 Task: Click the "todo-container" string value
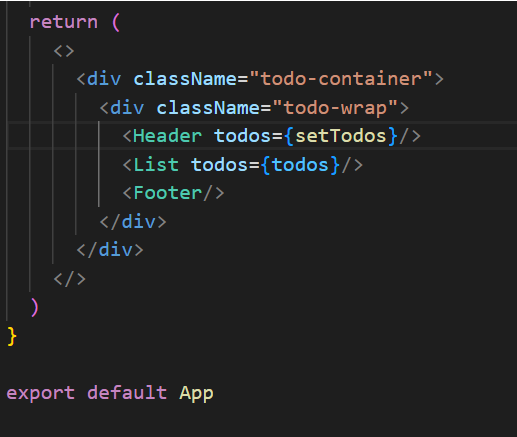coord(341,79)
